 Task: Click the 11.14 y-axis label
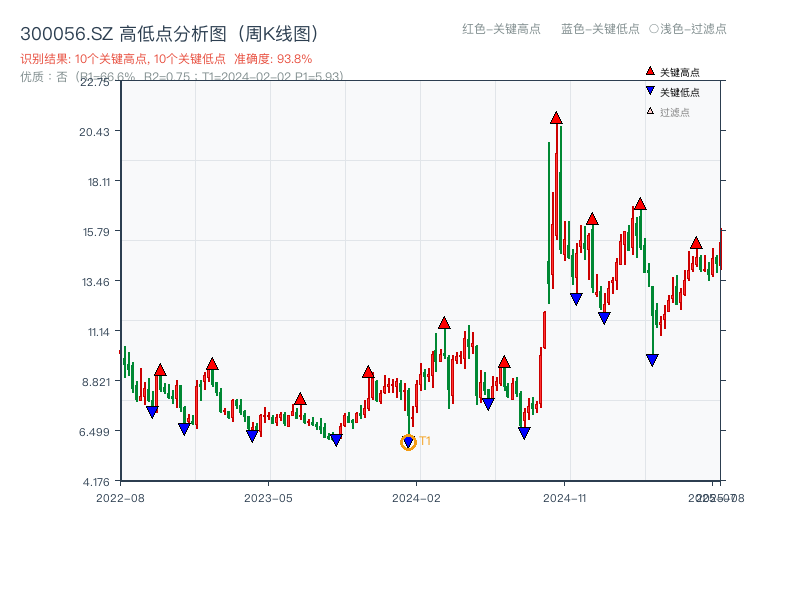98,332
